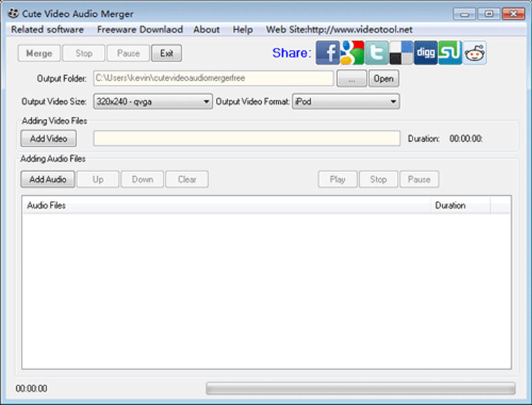Screen dimensions: 532x405
Task: Open the Output Video Format dropdown
Action: pos(393,102)
